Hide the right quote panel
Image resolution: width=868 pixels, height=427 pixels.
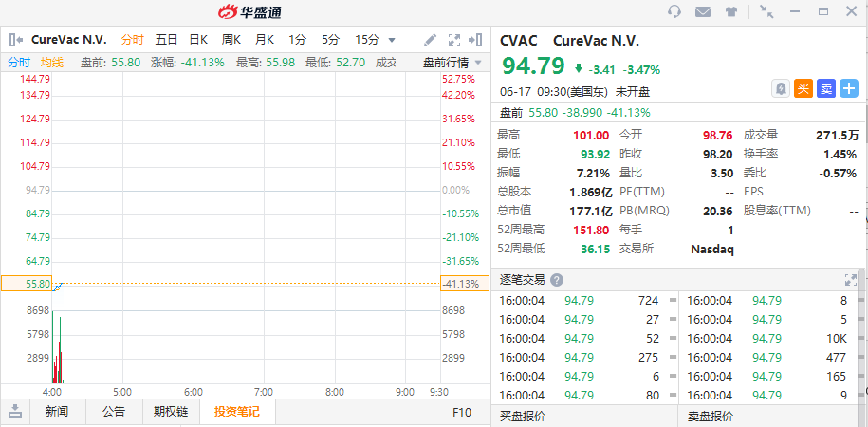tap(475, 40)
